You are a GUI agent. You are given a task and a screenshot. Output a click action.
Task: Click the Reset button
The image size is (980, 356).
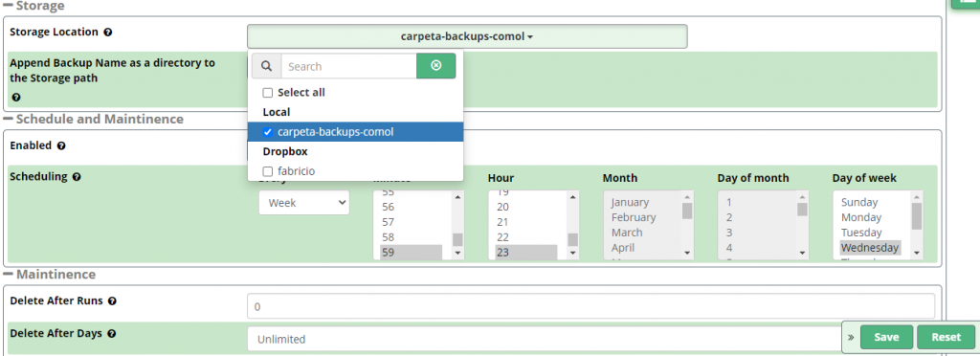(946, 337)
